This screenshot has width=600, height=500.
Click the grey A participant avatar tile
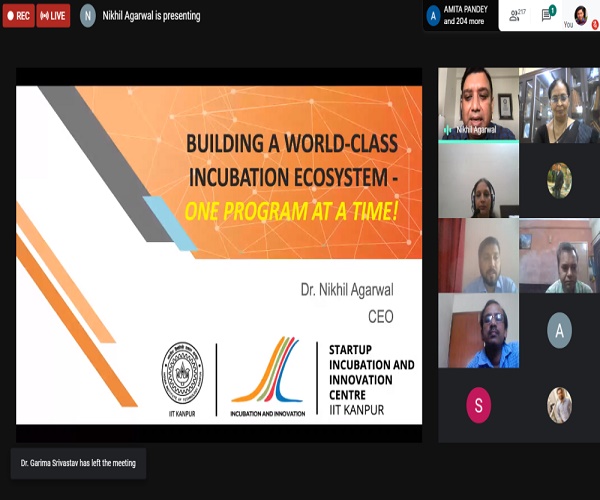pos(559,331)
